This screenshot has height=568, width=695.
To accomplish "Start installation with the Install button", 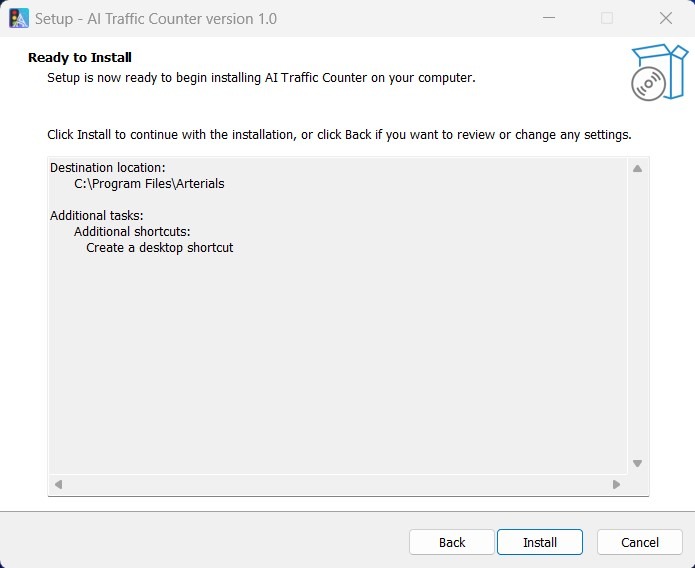I will pos(540,542).
